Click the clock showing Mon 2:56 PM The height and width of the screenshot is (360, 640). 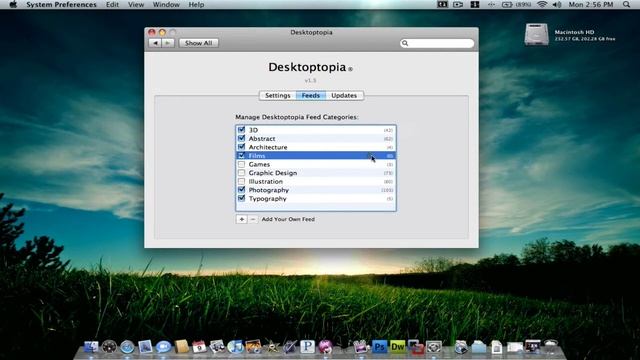(x=591, y=4)
